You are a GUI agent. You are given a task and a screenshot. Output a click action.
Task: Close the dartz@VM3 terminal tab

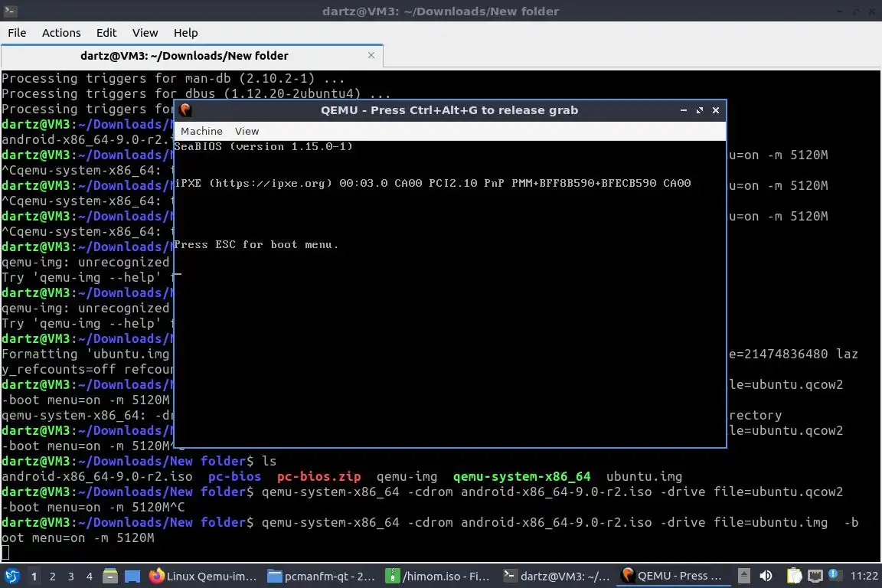point(371,55)
